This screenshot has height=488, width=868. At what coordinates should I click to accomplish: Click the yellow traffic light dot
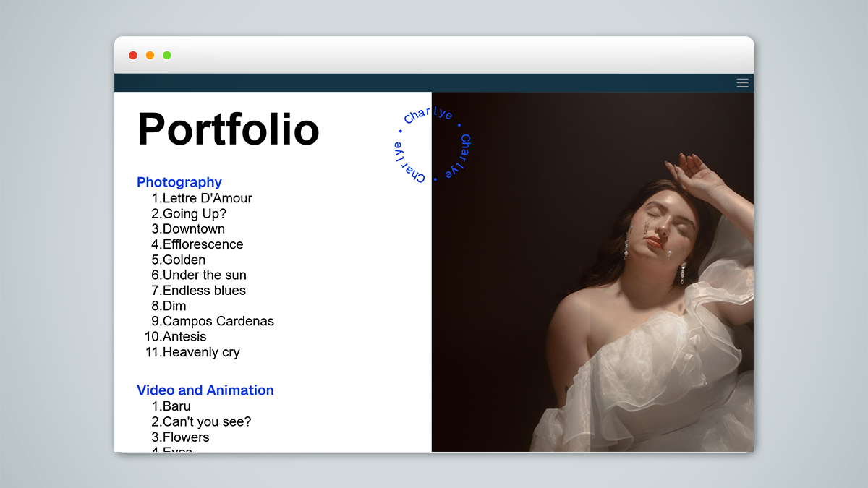tap(150, 54)
